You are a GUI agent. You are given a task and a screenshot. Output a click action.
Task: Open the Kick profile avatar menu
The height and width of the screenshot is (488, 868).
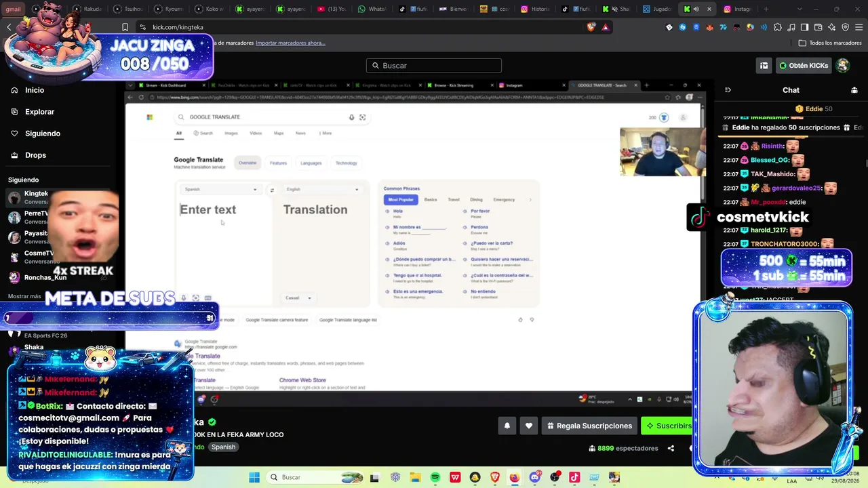[843, 66]
